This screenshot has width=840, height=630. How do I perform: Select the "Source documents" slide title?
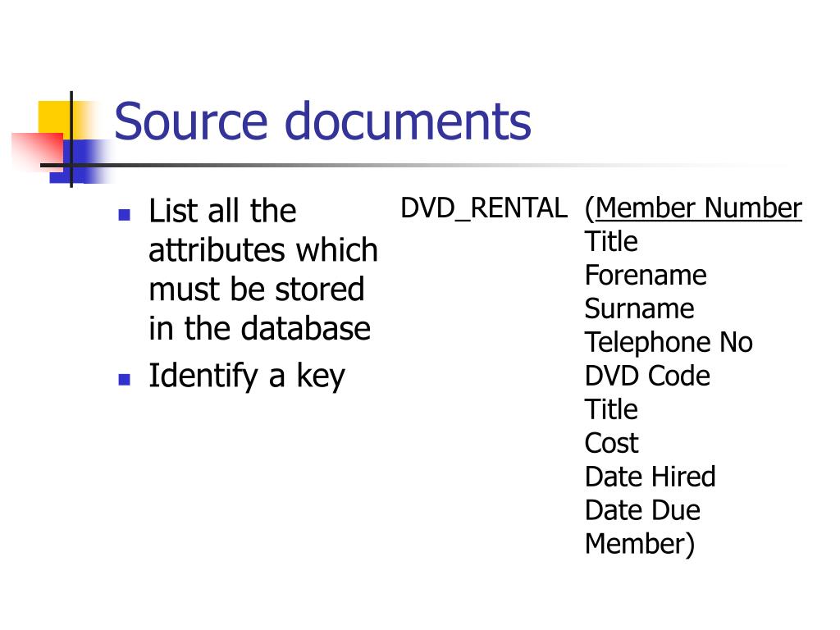tap(322, 121)
